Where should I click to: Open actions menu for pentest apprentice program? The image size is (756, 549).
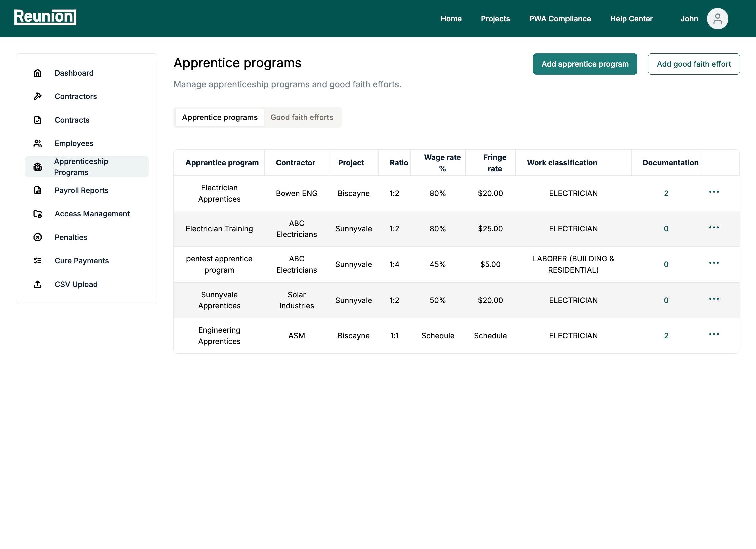(x=714, y=263)
